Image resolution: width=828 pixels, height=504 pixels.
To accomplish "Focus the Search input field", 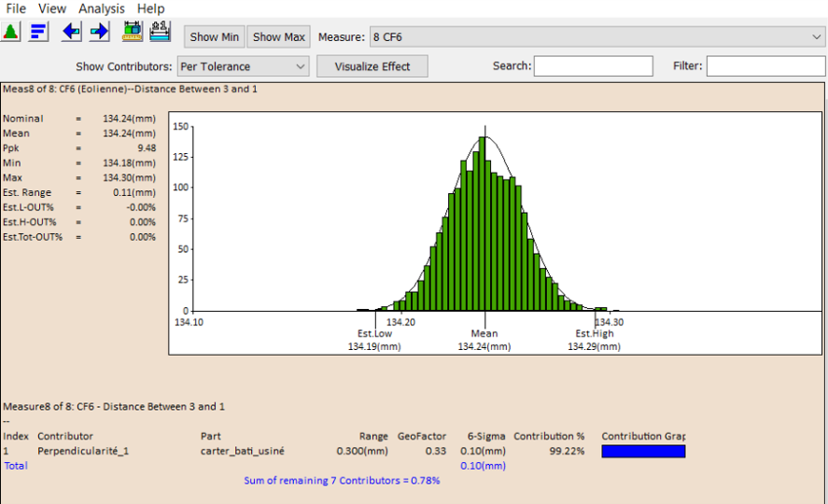I will (593, 66).
